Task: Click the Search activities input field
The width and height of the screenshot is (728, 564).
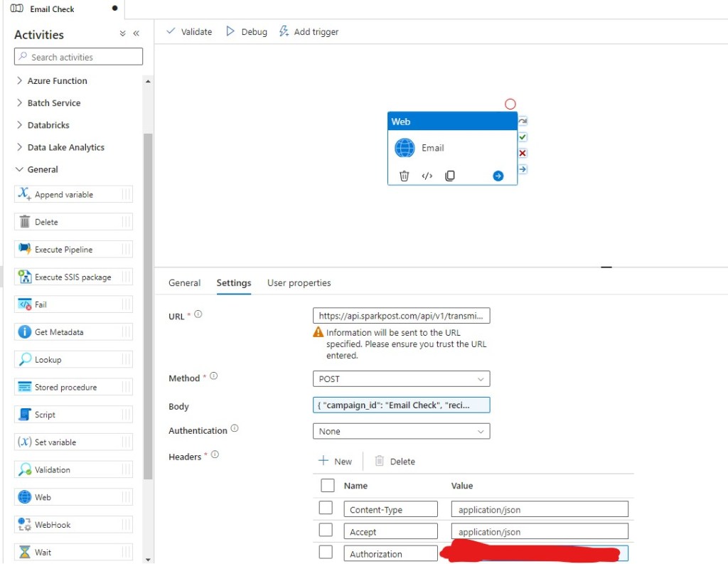Action: 78,57
